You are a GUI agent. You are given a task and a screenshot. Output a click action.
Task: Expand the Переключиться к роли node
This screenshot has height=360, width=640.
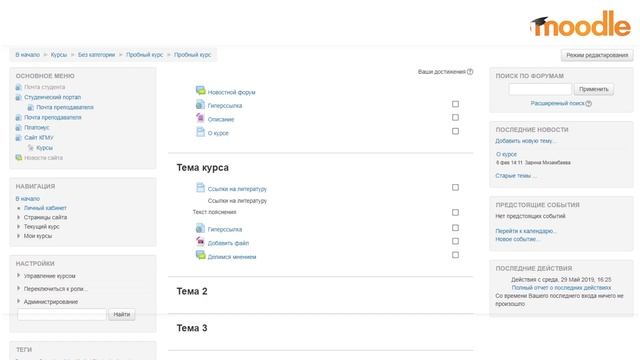tap(18, 289)
